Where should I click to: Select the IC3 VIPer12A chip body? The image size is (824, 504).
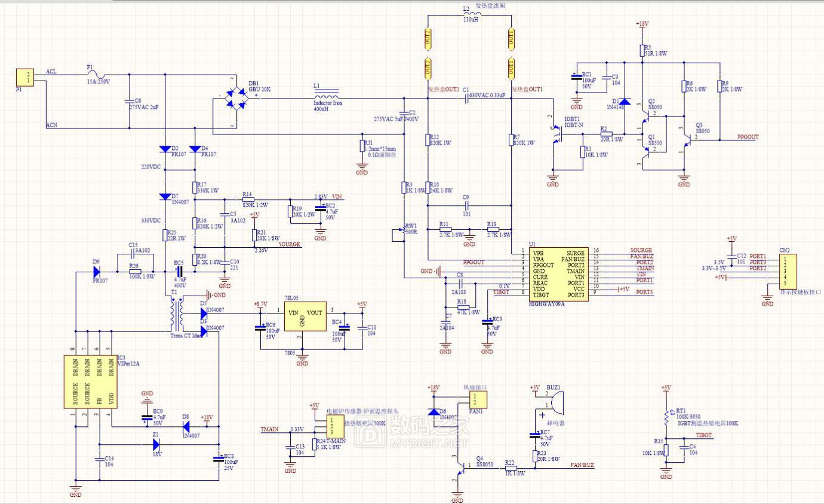point(90,382)
